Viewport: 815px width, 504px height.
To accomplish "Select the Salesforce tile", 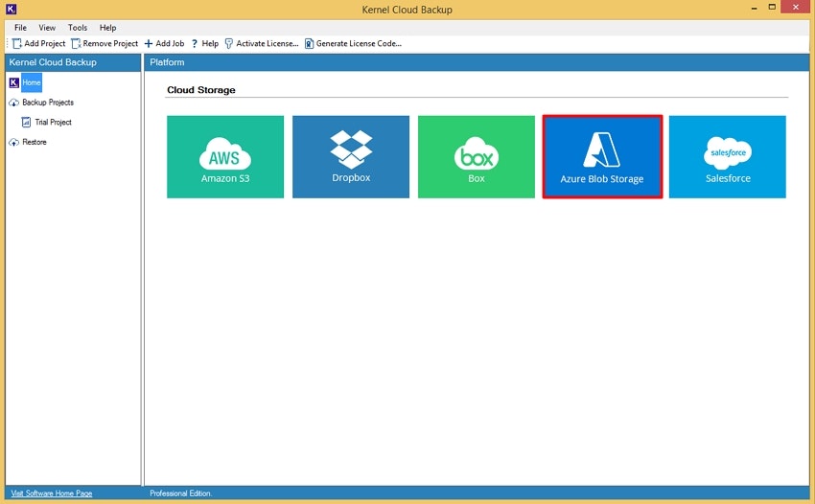I will tap(728, 157).
